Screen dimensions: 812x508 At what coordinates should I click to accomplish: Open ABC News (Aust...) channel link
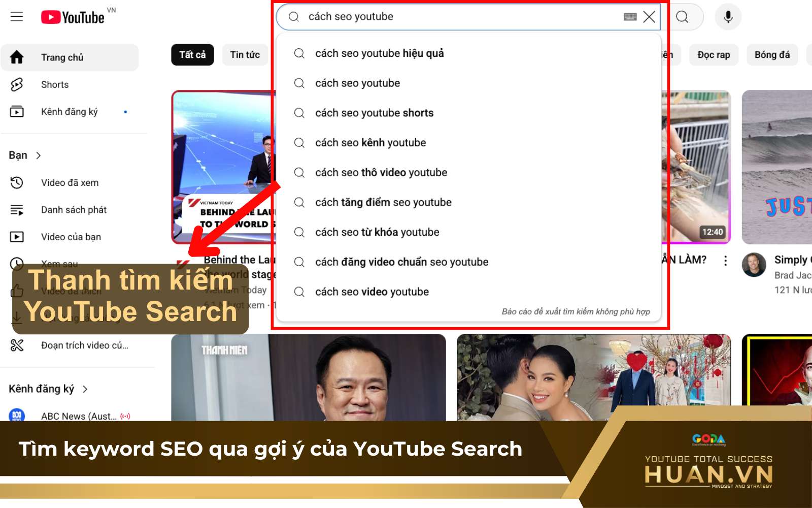(79, 416)
